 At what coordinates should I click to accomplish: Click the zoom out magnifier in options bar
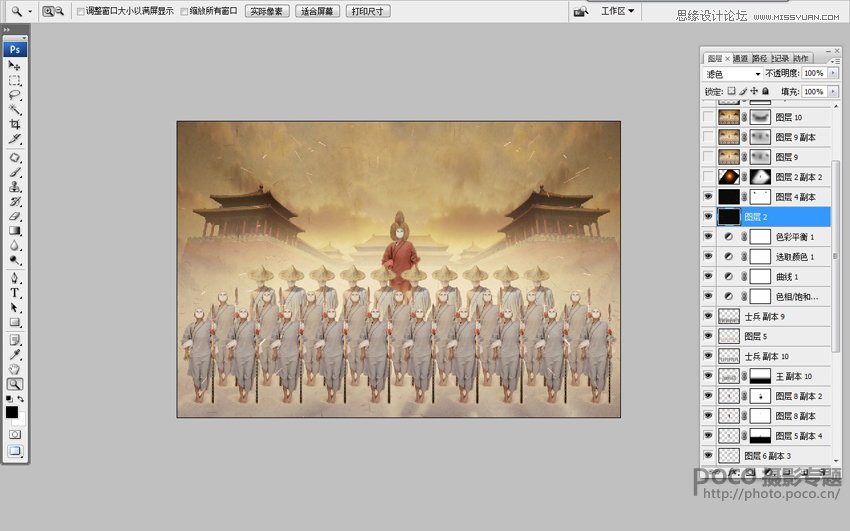pos(60,11)
